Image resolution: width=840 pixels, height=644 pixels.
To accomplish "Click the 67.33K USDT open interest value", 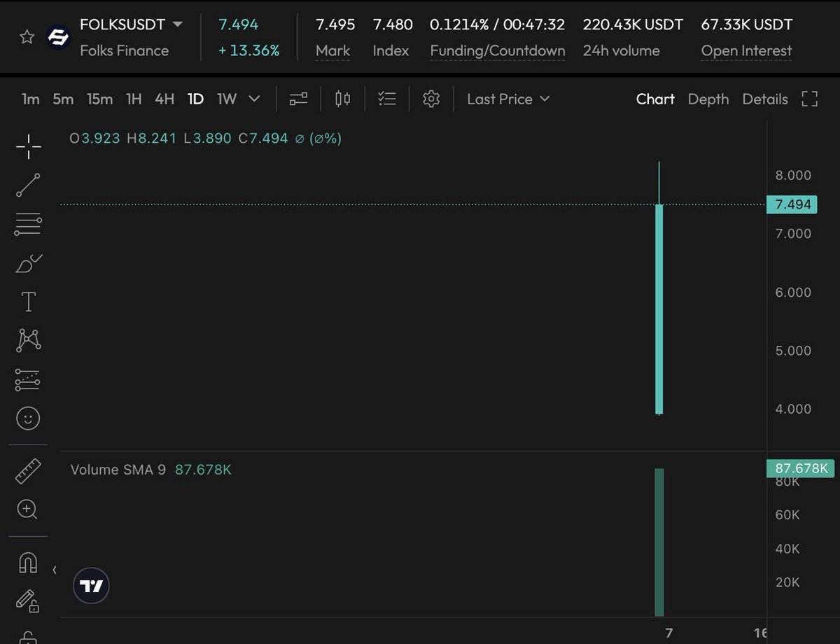I will point(747,24).
